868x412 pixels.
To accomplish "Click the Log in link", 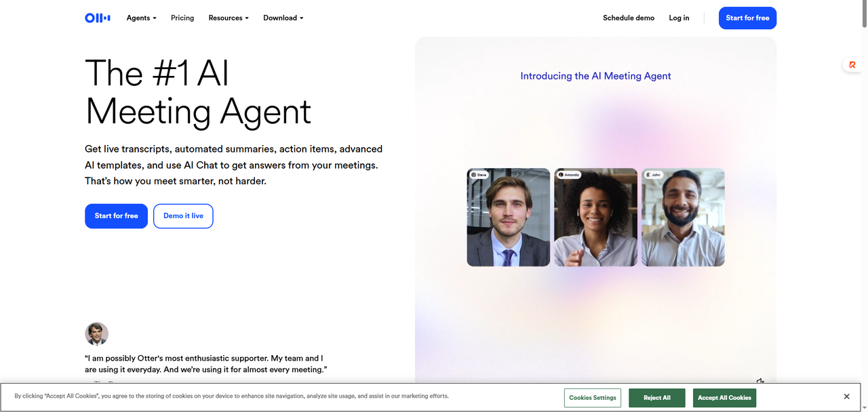I will tap(679, 18).
